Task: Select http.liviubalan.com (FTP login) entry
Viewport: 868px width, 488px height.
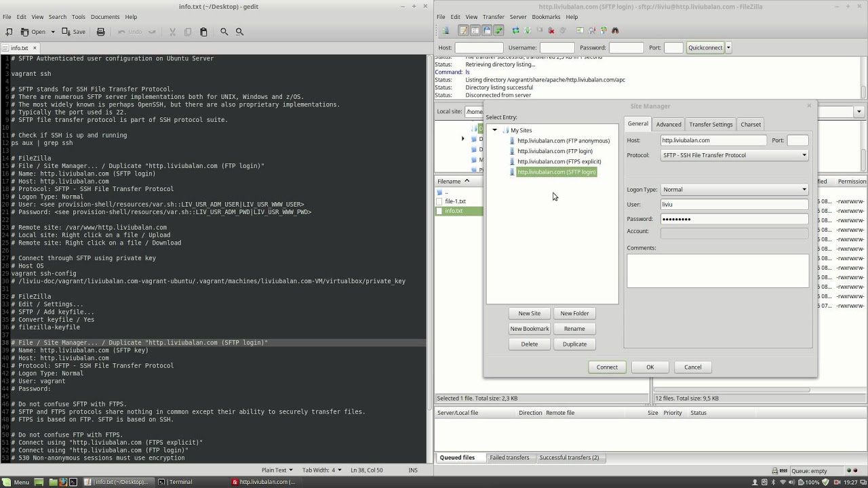Action: pos(555,151)
